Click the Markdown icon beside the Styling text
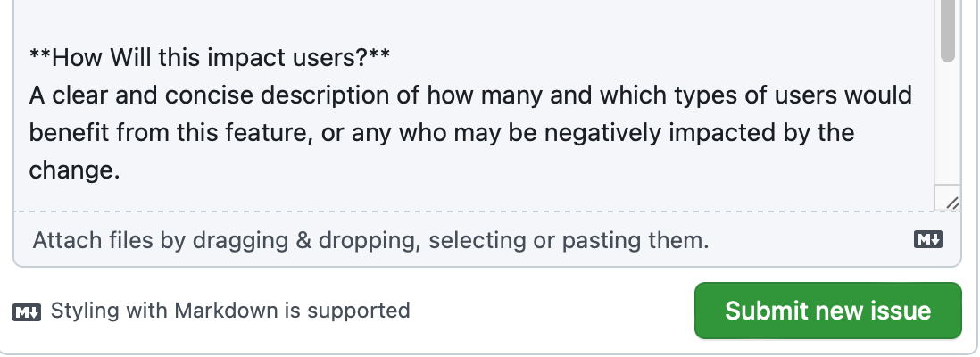 tap(27, 311)
